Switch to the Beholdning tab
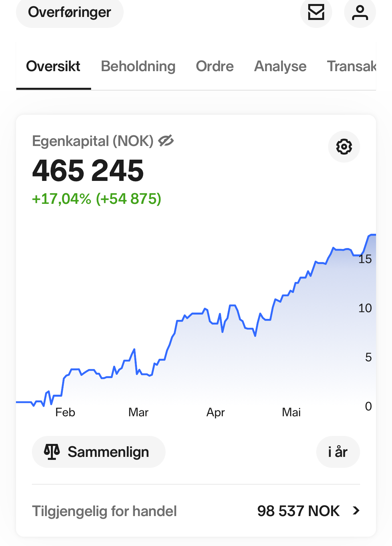This screenshot has width=392, height=546. click(138, 66)
